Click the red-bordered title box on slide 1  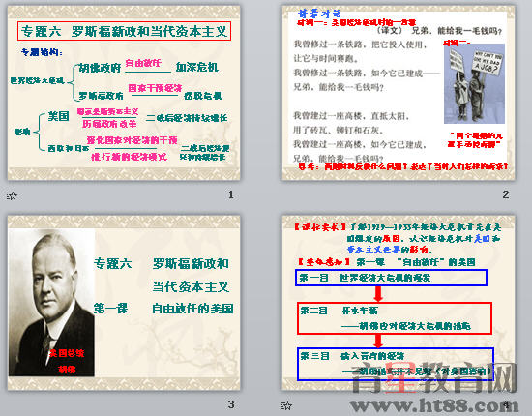click(x=124, y=32)
